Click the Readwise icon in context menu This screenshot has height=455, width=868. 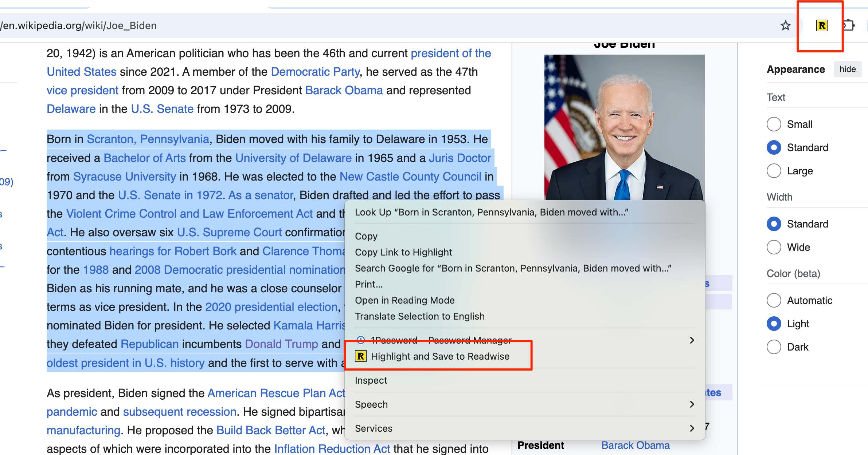coord(361,356)
